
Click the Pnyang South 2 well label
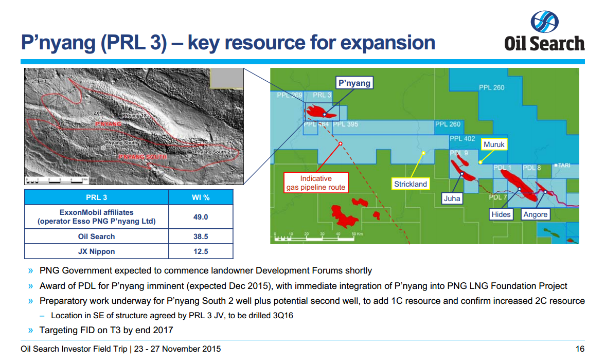[x=212, y=152]
